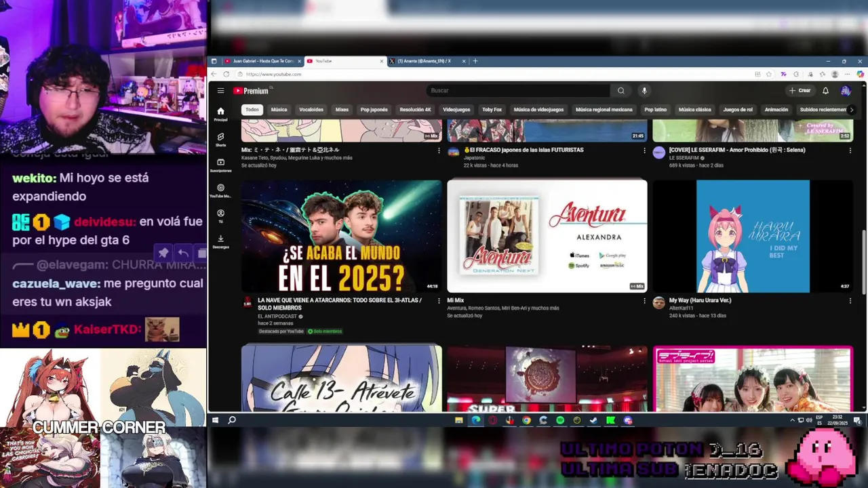Open the ¿Se acaba el mundo en 2025? thumbnail
This screenshot has width=868, height=488.
coord(342,236)
